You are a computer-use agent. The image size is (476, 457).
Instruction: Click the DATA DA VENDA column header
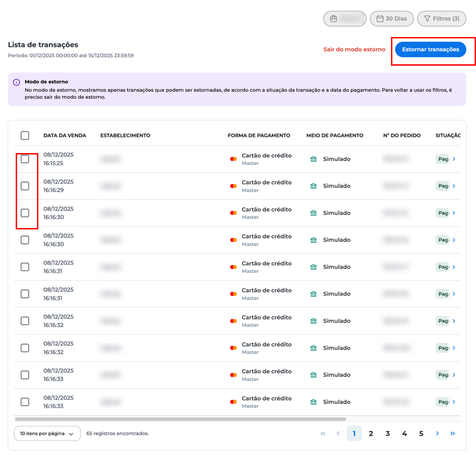click(x=65, y=136)
